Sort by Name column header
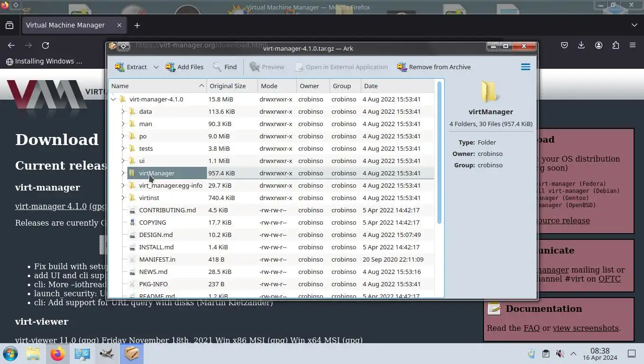 (158, 86)
